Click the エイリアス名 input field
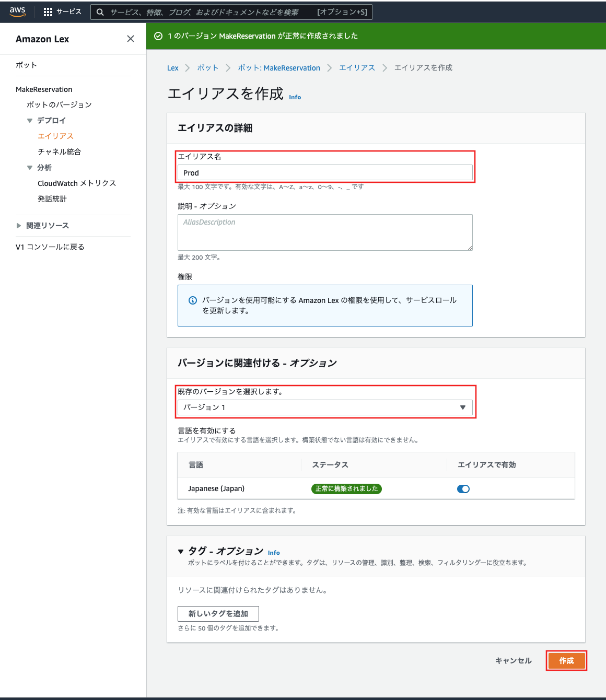The width and height of the screenshot is (606, 700). 325,173
